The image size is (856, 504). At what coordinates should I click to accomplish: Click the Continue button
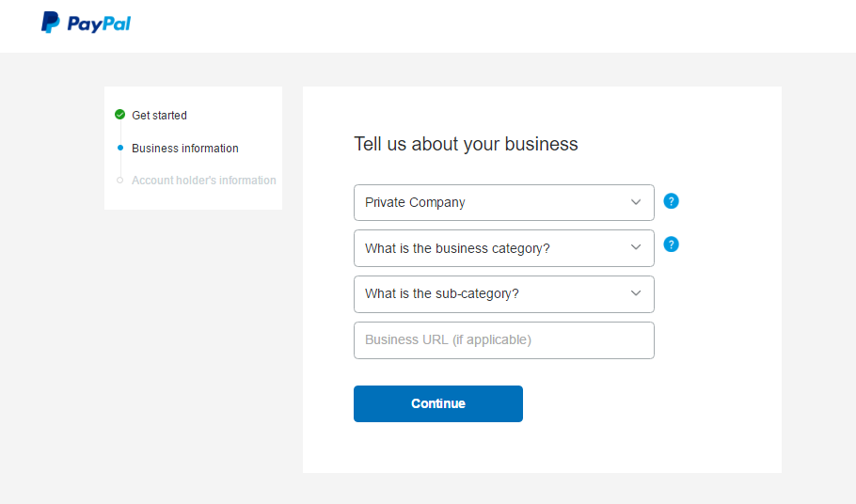[438, 403]
